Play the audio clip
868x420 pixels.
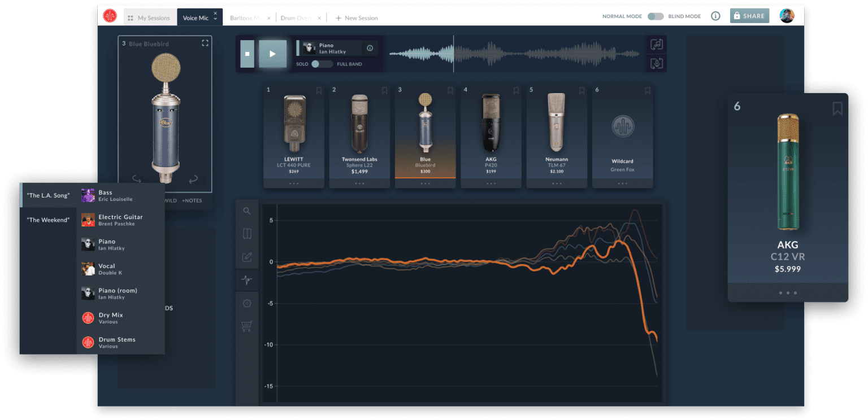click(272, 54)
